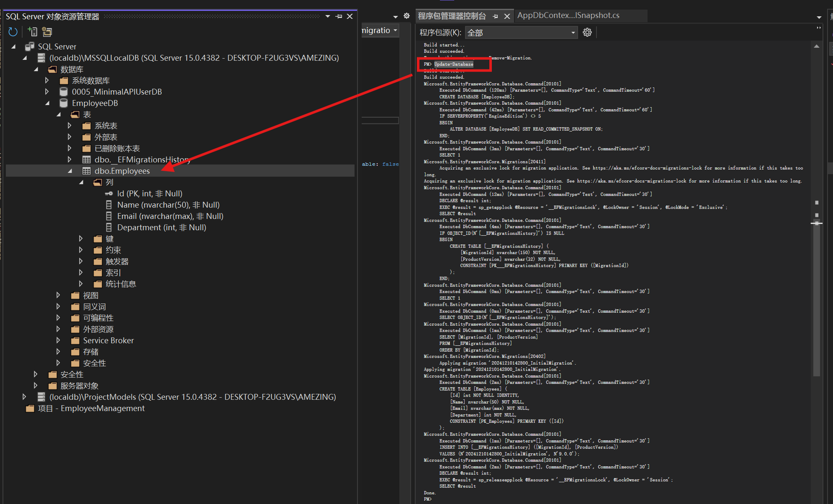Image resolution: width=833 pixels, height=504 pixels.
Task: Expand the Service Broker folder
Action: [58, 340]
